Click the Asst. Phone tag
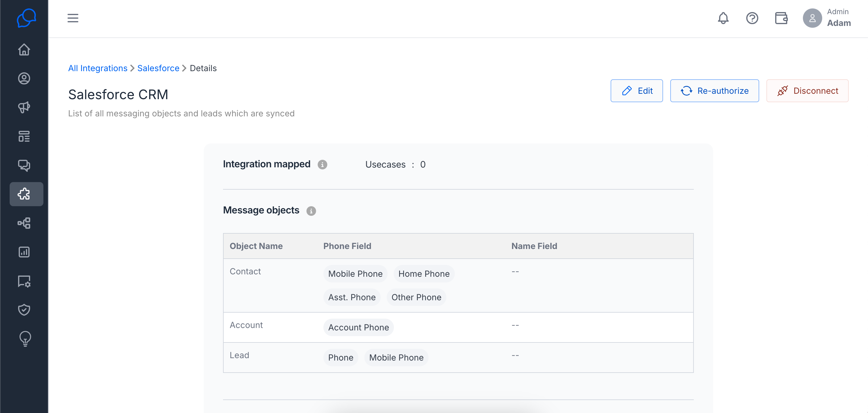The image size is (868, 413). coord(352,297)
